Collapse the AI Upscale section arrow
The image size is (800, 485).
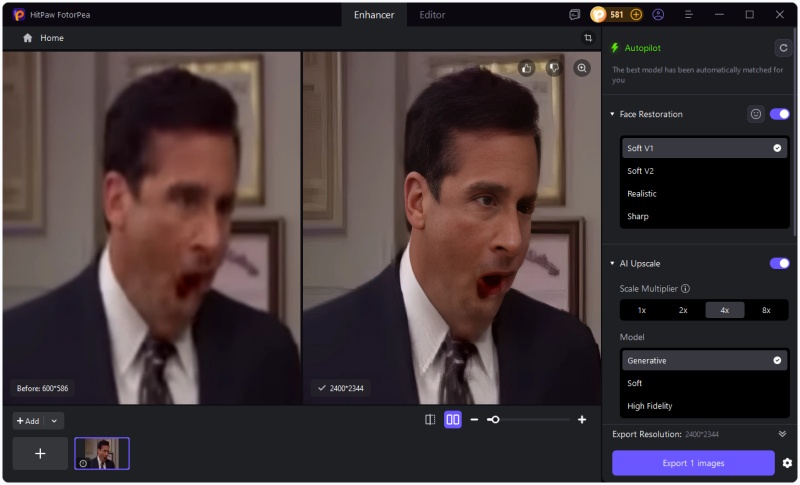point(612,264)
